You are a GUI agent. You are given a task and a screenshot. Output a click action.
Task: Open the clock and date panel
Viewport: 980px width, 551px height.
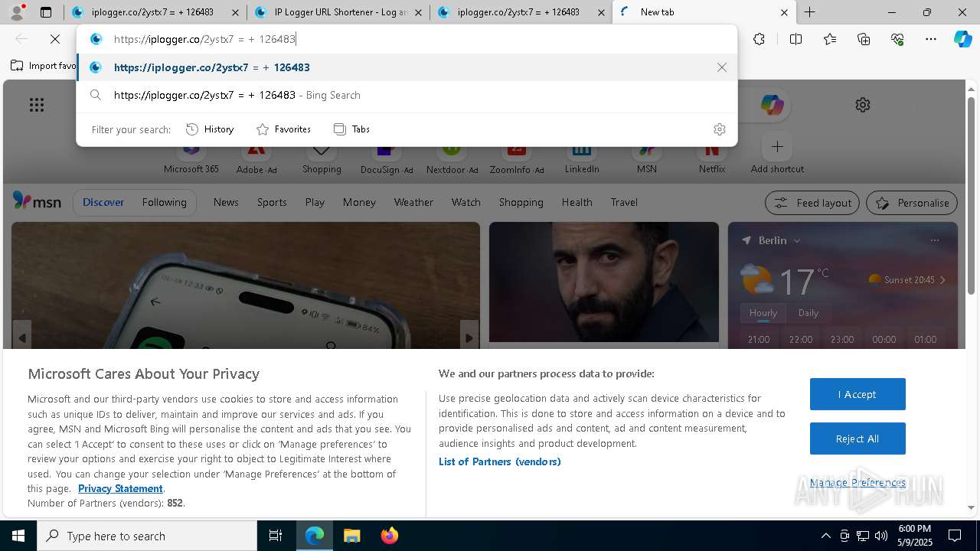click(914, 536)
